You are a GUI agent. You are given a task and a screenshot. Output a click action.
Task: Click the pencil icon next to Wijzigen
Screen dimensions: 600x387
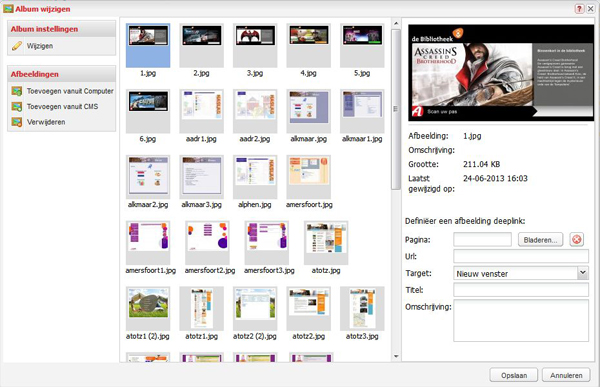click(x=17, y=46)
